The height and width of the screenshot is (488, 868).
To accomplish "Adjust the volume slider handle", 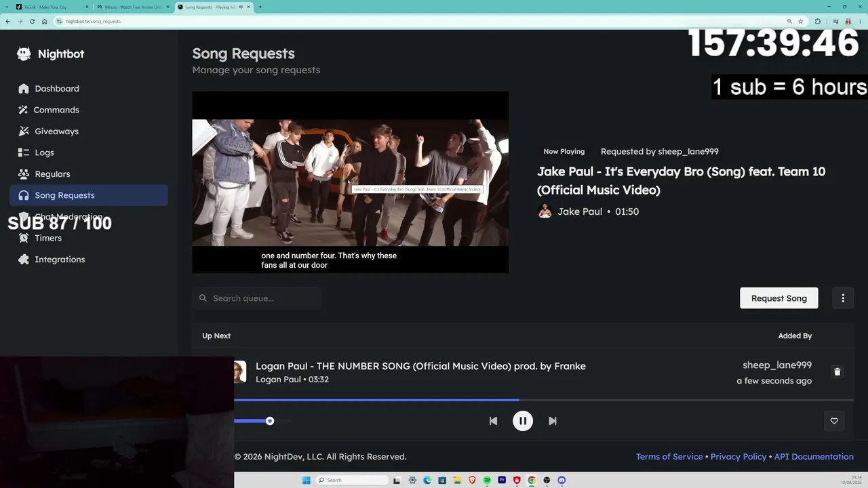I will (270, 421).
